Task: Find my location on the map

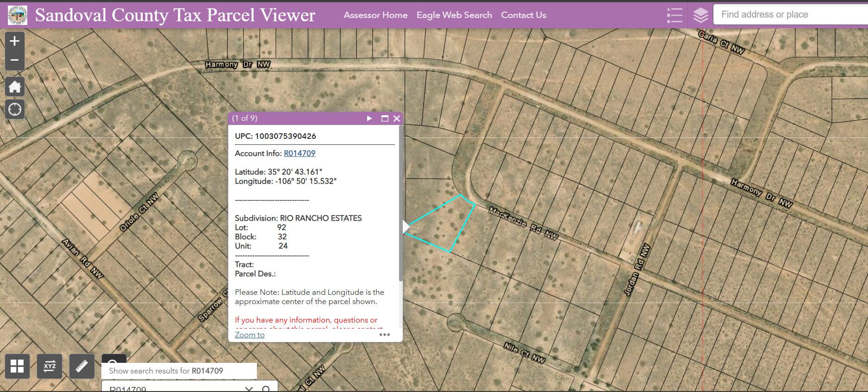Action: pos(15,110)
